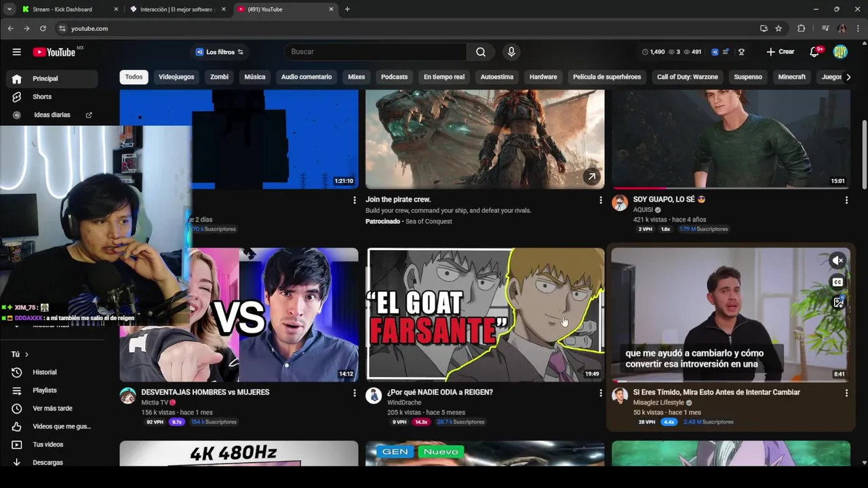Click the vidIQ list icon beside the logo
Screen dimensions: 868x488
726,52
